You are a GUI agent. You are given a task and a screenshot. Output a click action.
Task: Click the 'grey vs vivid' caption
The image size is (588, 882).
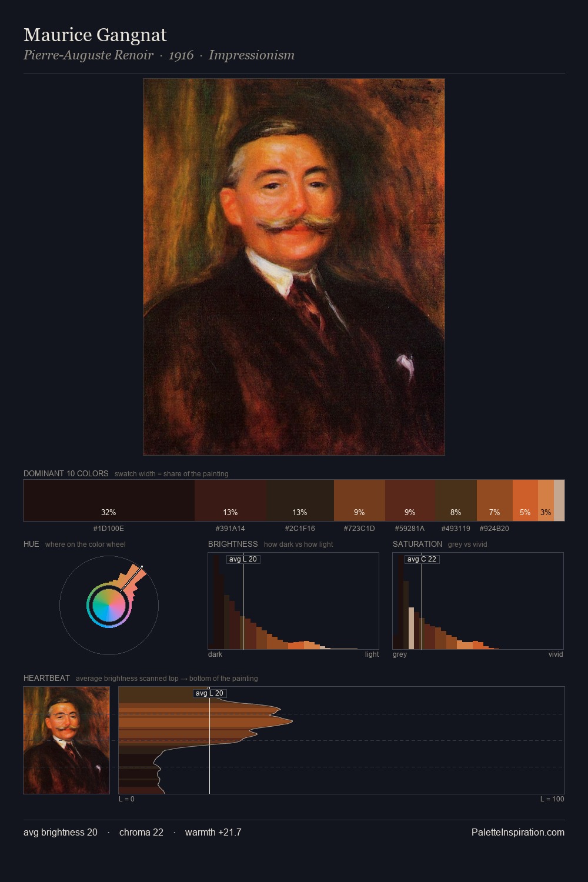point(467,544)
